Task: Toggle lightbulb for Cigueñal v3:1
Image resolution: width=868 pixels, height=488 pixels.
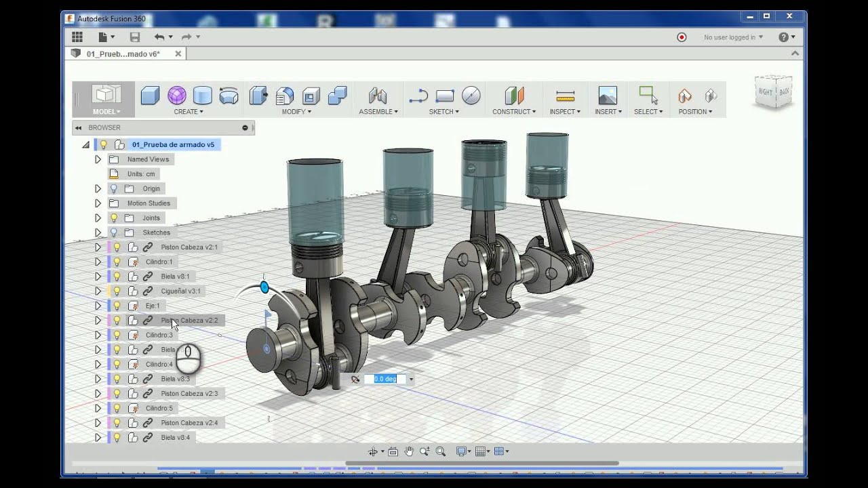Action: tap(117, 291)
